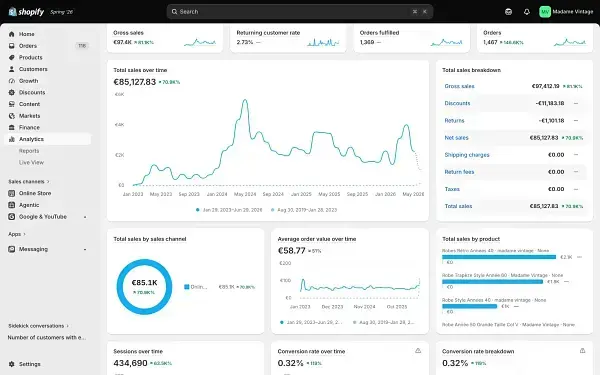The height and width of the screenshot is (375, 600).
Task: Expand the Sales channels section chevron
Action: coord(48,182)
